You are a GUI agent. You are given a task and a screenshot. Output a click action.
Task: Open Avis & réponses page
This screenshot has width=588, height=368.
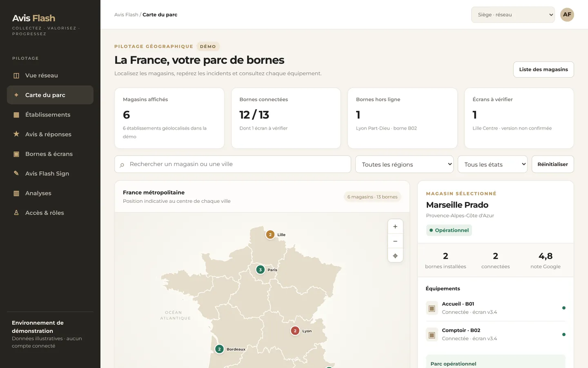50,134
